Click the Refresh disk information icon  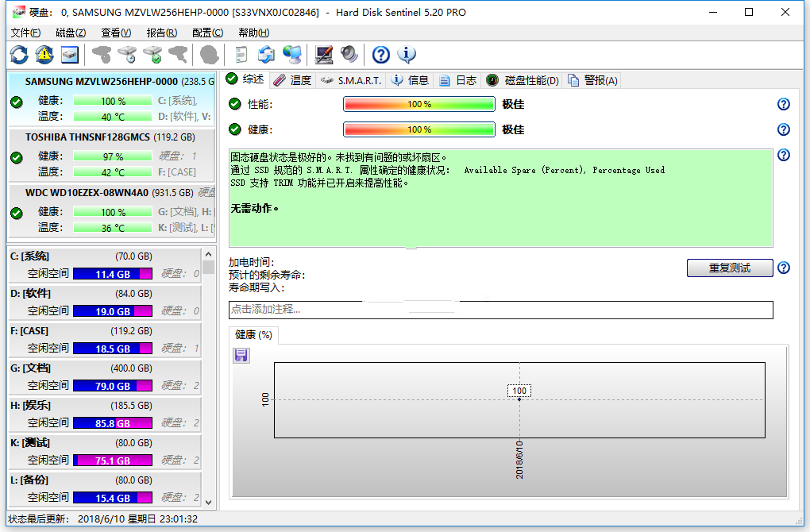point(19,54)
